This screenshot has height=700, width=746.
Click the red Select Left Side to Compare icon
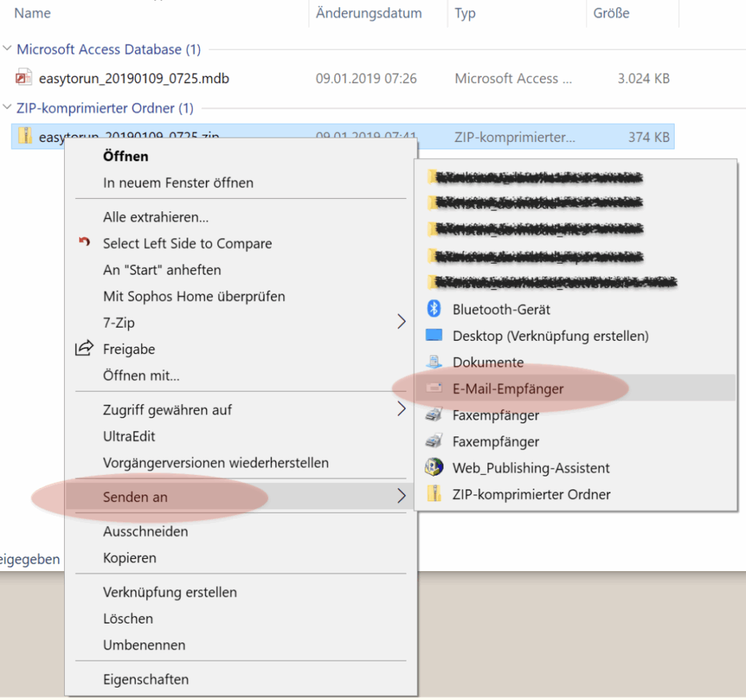coord(85,243)
